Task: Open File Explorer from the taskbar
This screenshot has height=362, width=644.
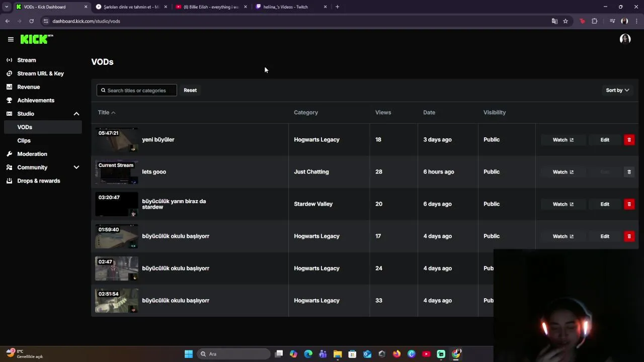Action: 338,354
